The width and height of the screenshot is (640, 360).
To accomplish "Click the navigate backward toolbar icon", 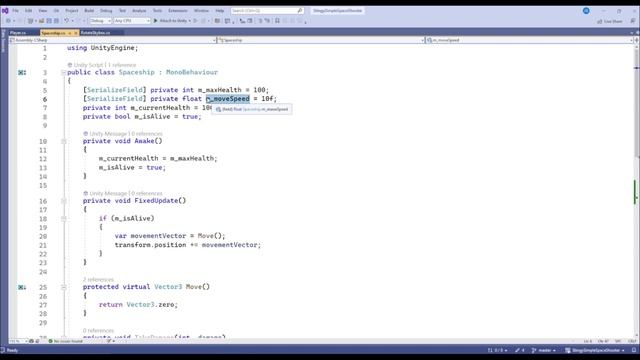I will (x=8, y=20).
